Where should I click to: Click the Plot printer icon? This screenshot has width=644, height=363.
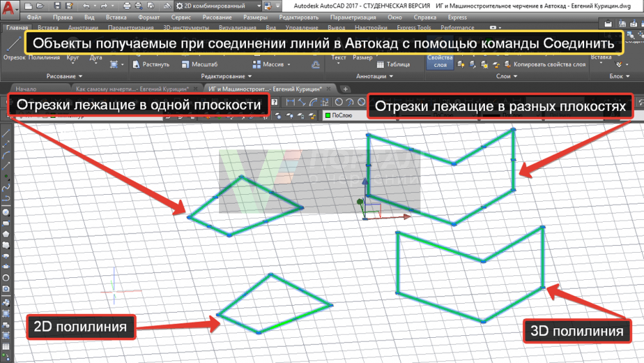(127, 6)
